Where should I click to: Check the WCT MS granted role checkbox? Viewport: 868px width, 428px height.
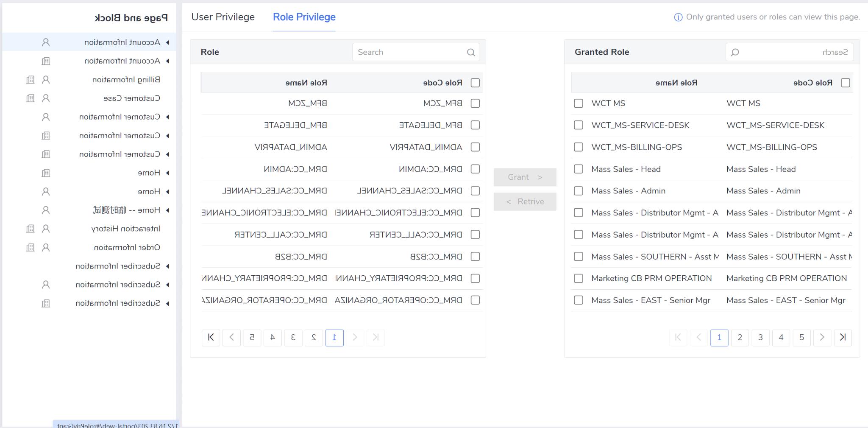point(579,104)
